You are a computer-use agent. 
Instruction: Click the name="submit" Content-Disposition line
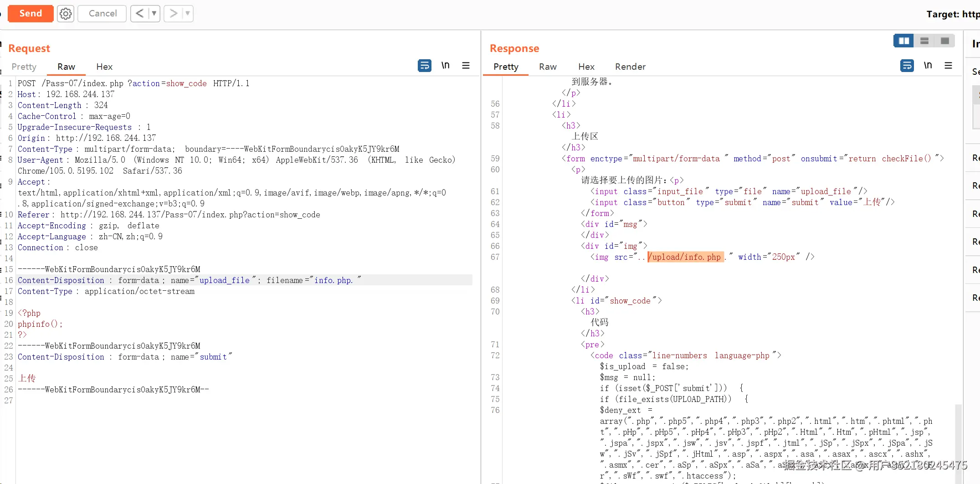tap(125, 357)
